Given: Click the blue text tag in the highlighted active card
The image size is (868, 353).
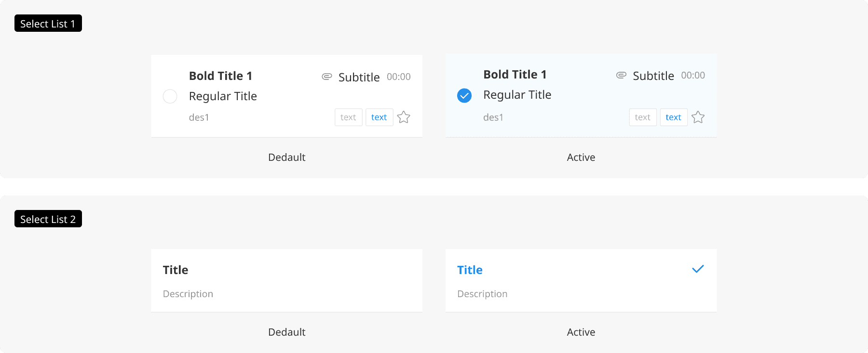Looking at the screenshot, I should pos(673,117).
